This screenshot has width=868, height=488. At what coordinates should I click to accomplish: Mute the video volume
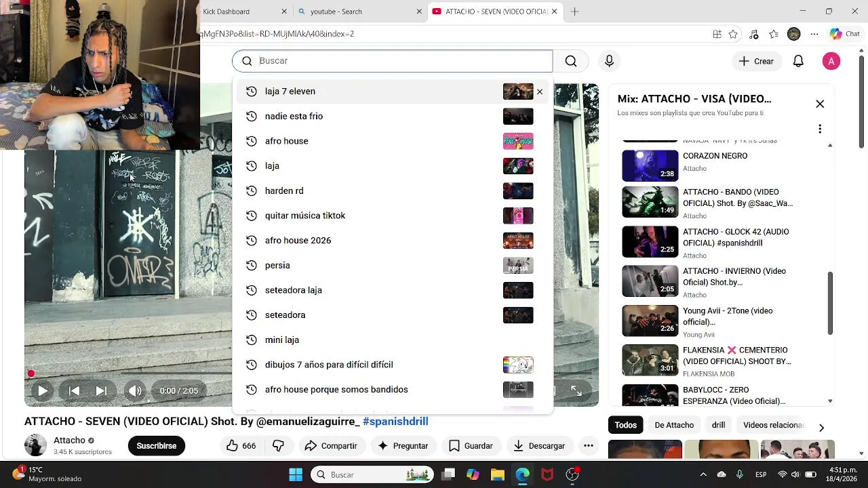tap(135, 390)
